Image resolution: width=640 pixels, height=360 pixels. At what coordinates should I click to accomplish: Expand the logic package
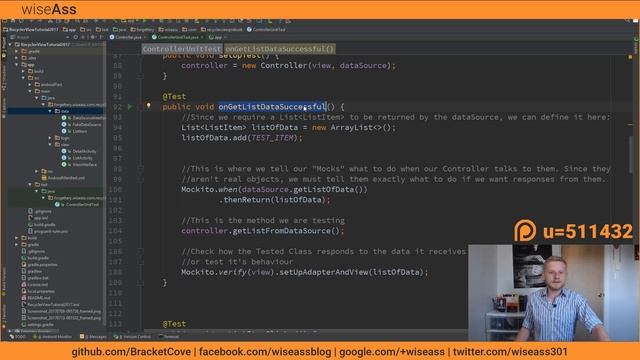click(x=50, y=138)
